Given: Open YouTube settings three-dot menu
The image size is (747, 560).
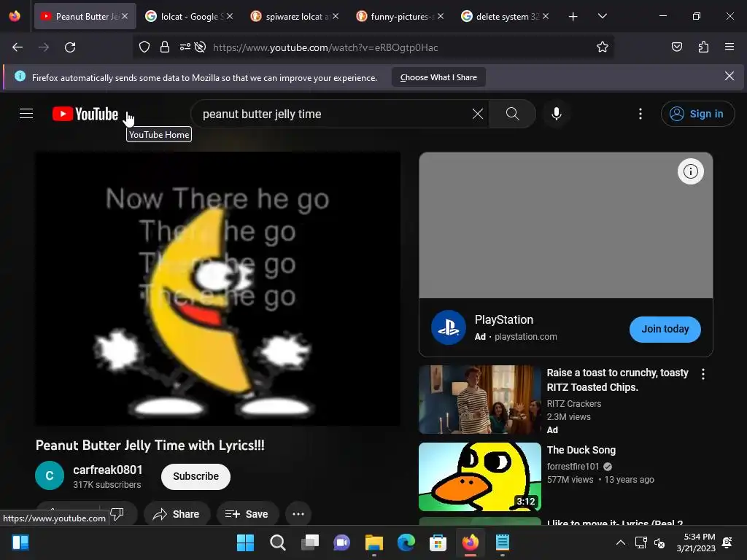Looking at the screenshot, I should click(640, 114).
